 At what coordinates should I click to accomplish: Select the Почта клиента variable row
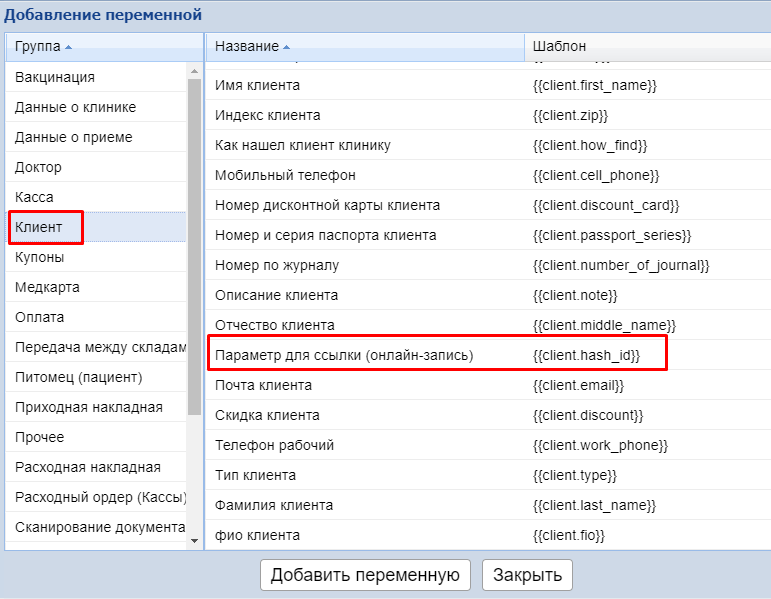[x=263, y=385]
